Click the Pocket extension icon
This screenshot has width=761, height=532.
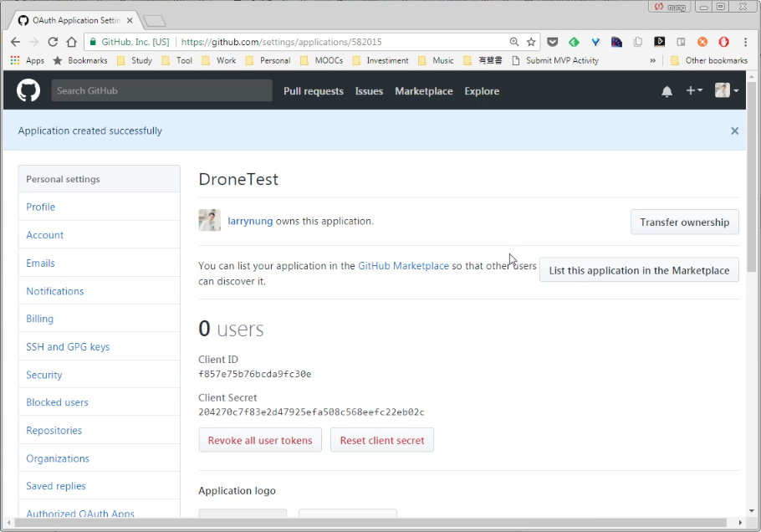coord(552,42)
